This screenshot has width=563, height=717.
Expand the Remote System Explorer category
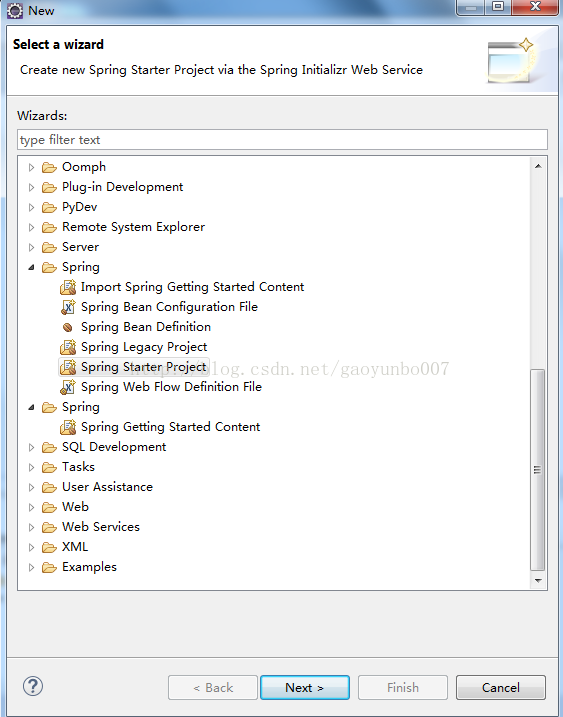pyautogui.click(x=31, y=227)
